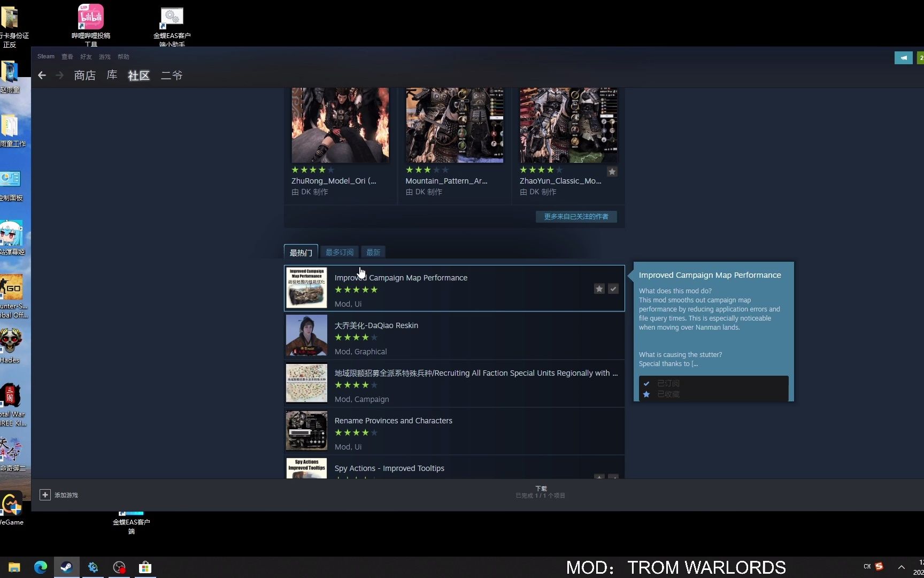The width and height of the screenshot is (924, 578).
Task: Click 更多来自已关注的作者 button
Action: click(x=576, y=216)
